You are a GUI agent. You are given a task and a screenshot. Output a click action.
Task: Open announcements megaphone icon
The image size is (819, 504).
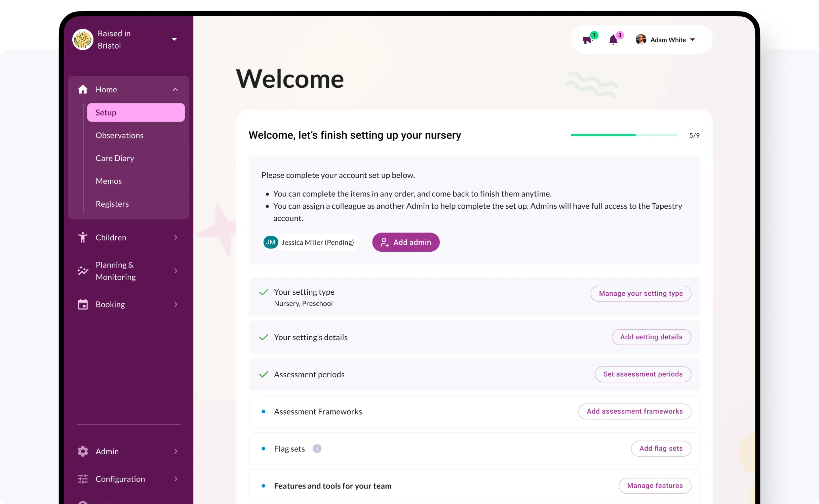(x=587, y=40)
